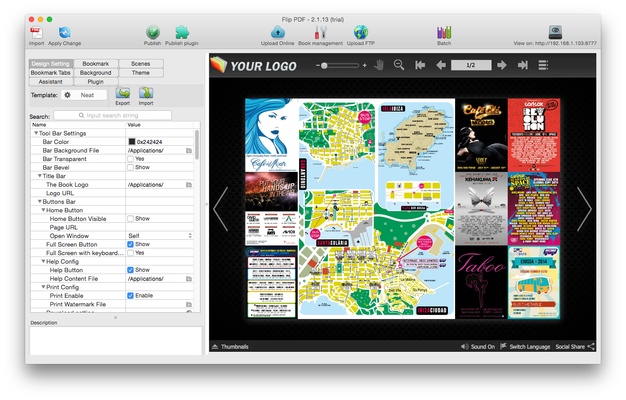626x400 pixels.
Task: Open the Open Window Self dropdown
Action: click(160, 236)
